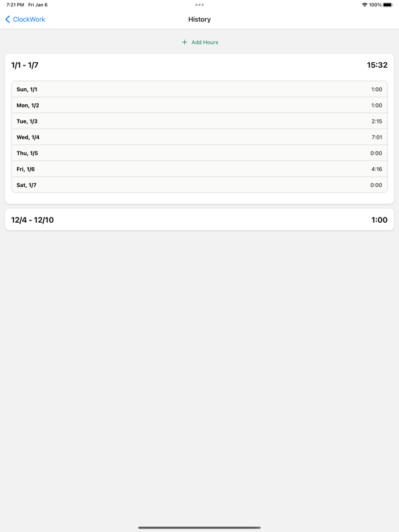The height and width of the screenshot is (532, 399).
Task: Open the three-dot multitasking menu
Action: tap(199, 5)
